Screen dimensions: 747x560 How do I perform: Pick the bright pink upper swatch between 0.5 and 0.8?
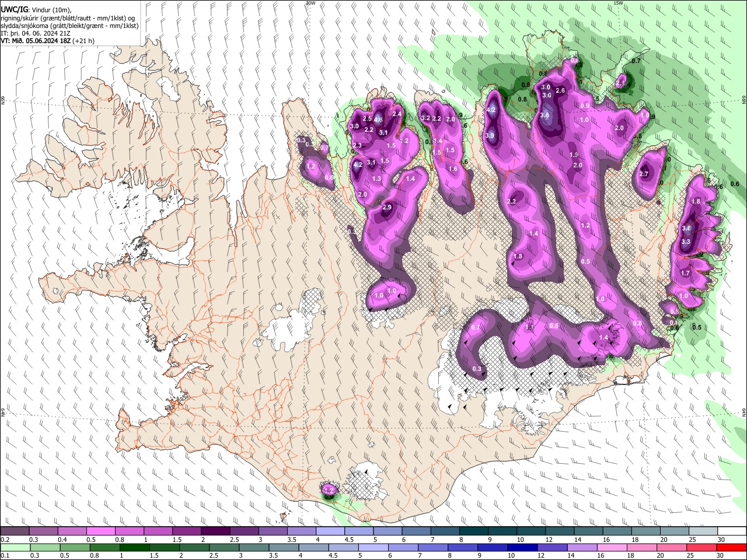coord(100,531)
